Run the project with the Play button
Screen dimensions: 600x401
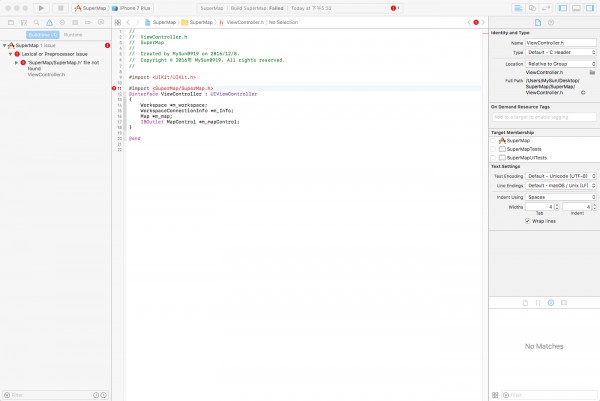41,8
